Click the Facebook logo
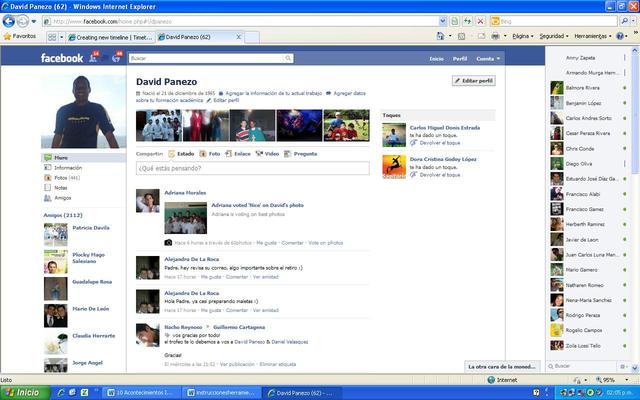The image size is (640, 400). tap(62, 58)
